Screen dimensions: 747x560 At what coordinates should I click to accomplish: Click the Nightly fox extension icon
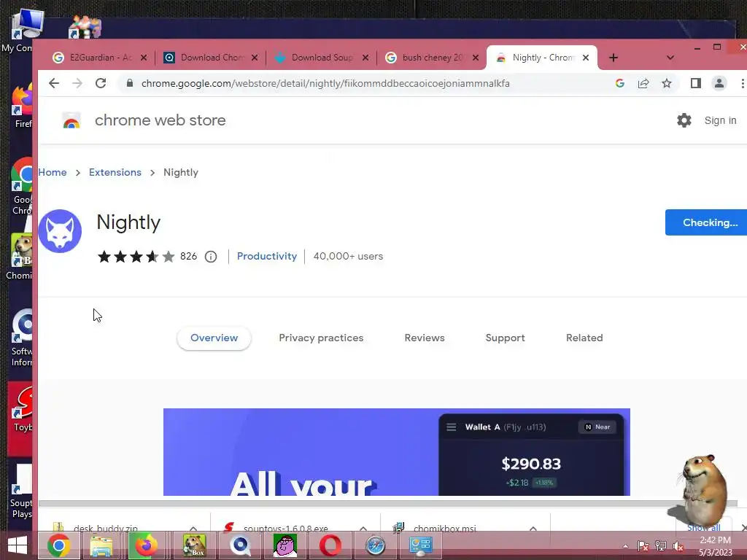pos(60,231)
